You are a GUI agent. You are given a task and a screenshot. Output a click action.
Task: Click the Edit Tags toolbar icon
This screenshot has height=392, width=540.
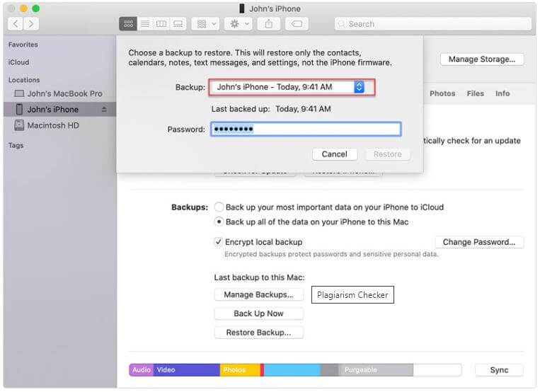pos(297,24)
